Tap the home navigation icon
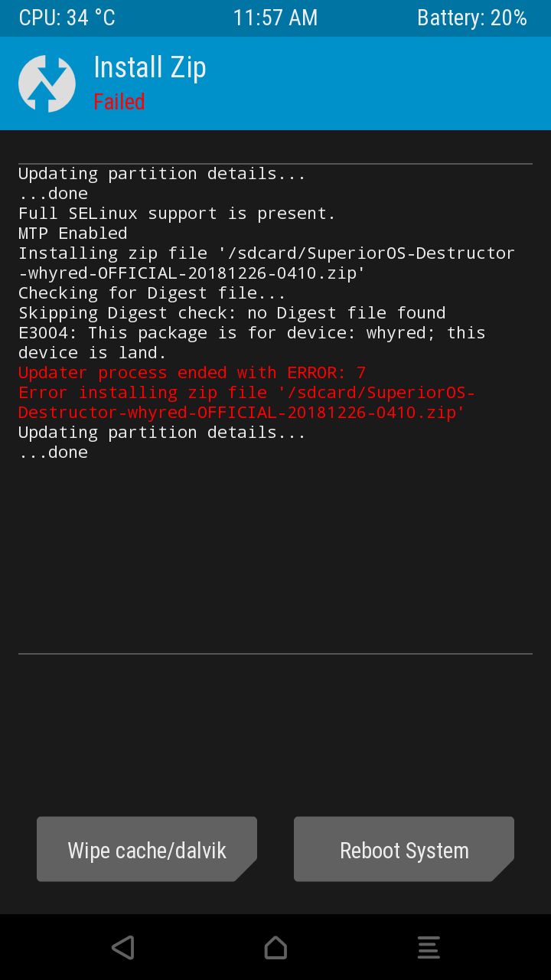The width and height of the screenshot is (551, 980). click(x=275, y=947)
